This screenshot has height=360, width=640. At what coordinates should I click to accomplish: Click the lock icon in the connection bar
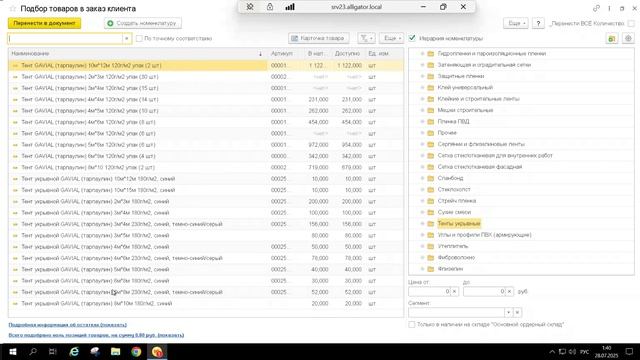[270, 7]
